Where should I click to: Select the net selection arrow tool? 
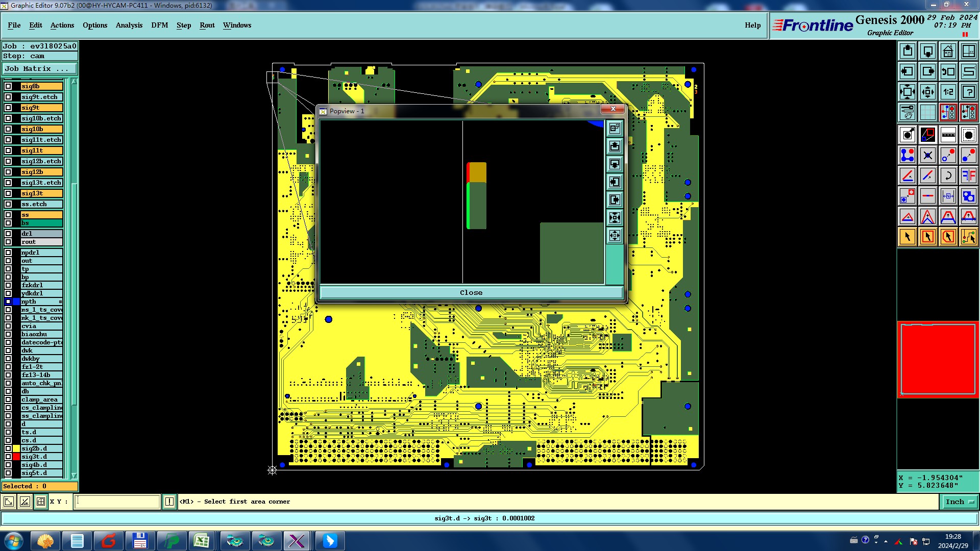click(968, 237)
